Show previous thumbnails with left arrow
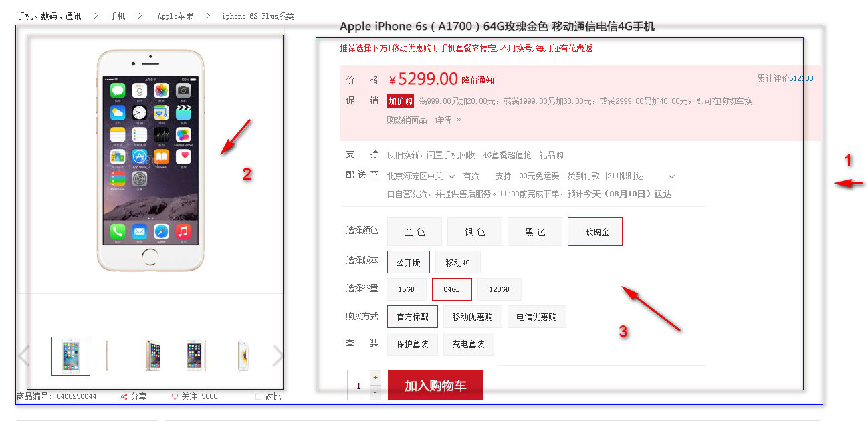868x421 pixels. [24, 356]
